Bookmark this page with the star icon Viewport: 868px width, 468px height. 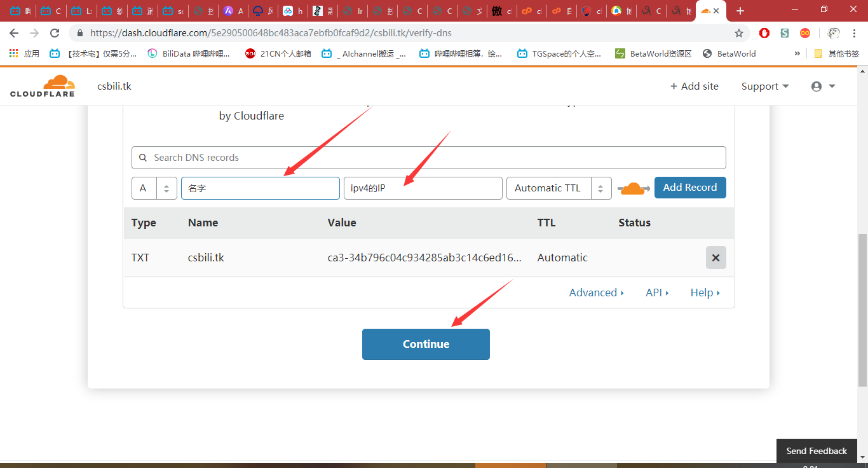point(738,33)
